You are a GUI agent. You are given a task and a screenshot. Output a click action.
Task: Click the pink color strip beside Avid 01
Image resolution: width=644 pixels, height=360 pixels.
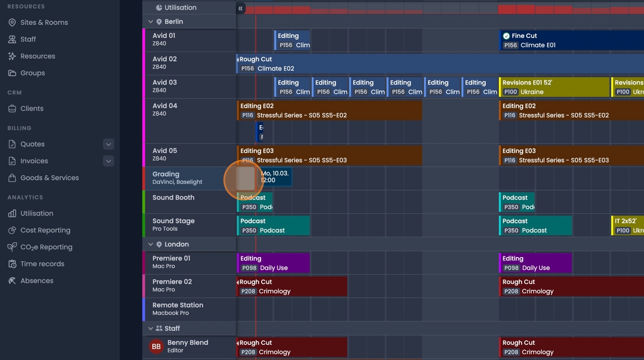(x=144, y=39)
